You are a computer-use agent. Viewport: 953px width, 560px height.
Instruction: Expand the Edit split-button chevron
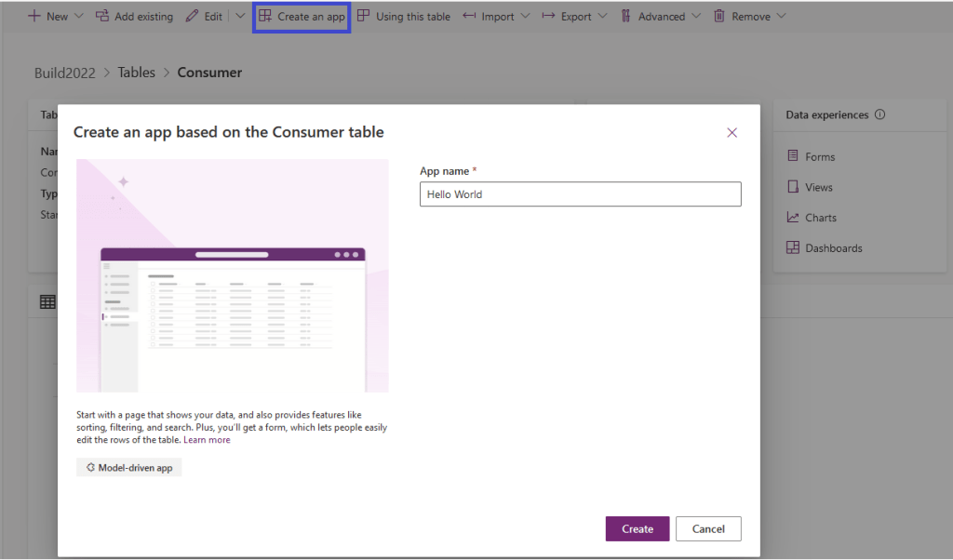pos(240,17)
